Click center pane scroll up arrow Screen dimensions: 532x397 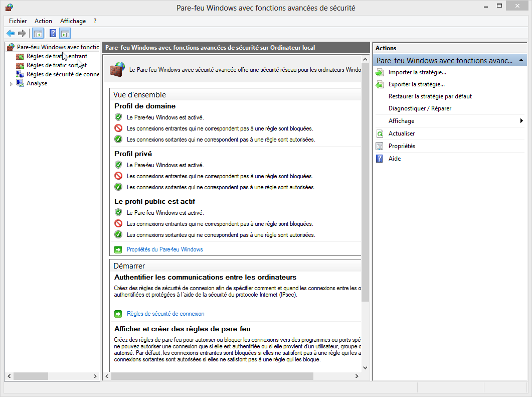click(365, 59)
